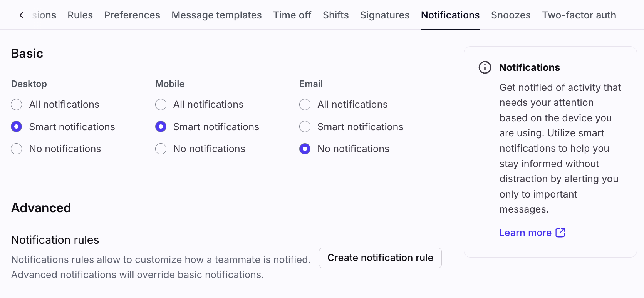Choose Mobile No notifications option

(161, 149)
